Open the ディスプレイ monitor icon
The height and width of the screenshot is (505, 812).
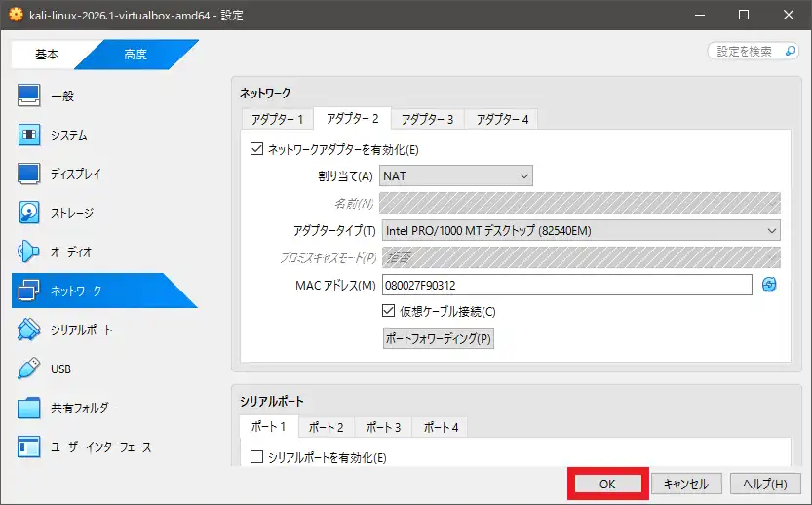[28, 174]
